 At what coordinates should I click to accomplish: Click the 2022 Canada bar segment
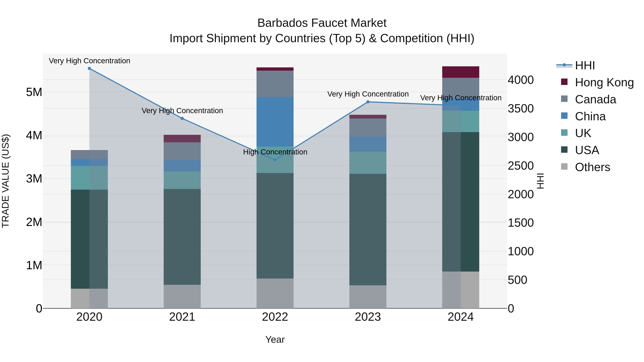[x=275, y=84]
